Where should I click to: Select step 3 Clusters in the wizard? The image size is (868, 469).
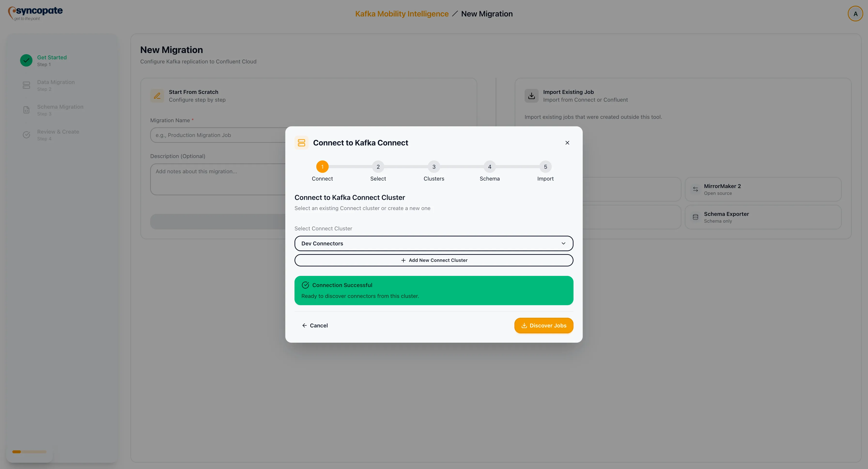coord(434,167)
